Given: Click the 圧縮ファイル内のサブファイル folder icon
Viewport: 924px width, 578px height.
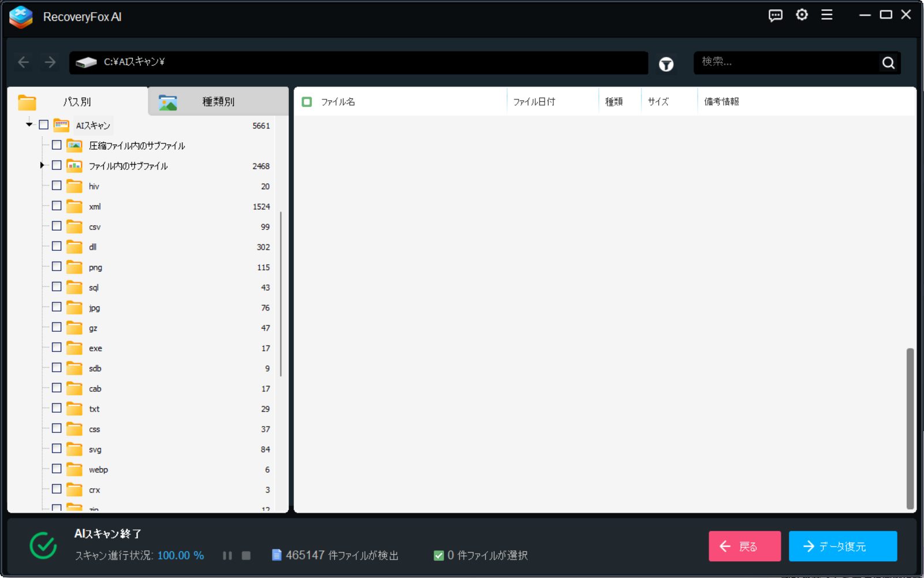Looking at the screenshot, I should click(x=74, y=145).
